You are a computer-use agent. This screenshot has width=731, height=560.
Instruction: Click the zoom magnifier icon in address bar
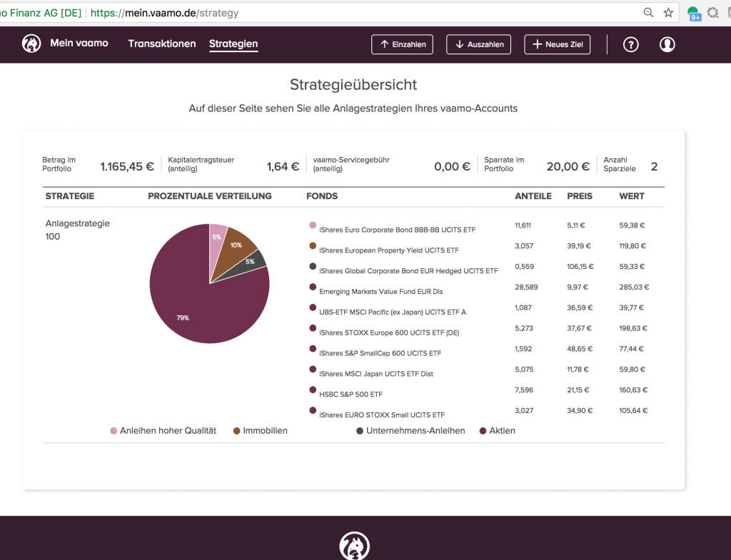pyautogui.click(x=648, y=13)
